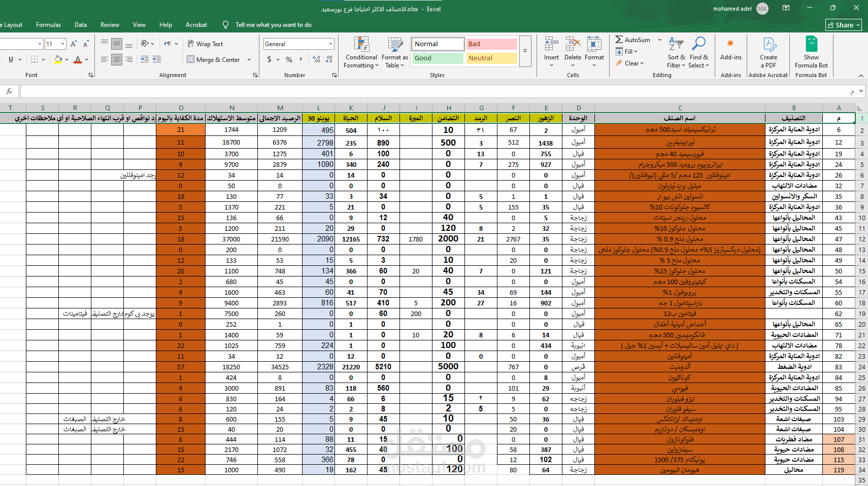Open Conditional Formatting menu

(361, 52)
